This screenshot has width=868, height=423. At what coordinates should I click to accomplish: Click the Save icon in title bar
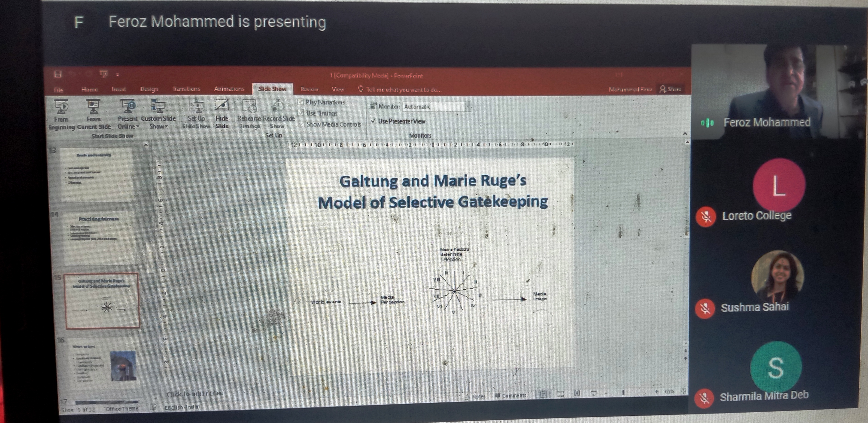point(58,74)
